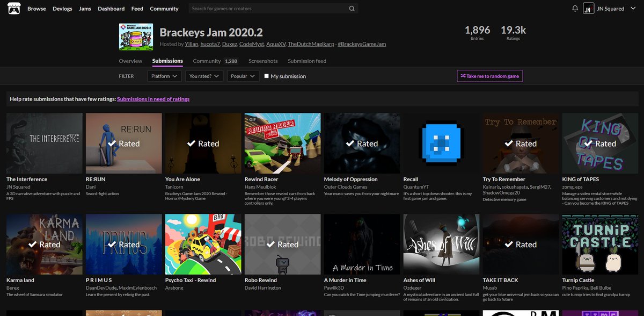The width and height of the screenshot is (644, 316).
Task: Select the Submissions tab
Action: click(167, 61)
